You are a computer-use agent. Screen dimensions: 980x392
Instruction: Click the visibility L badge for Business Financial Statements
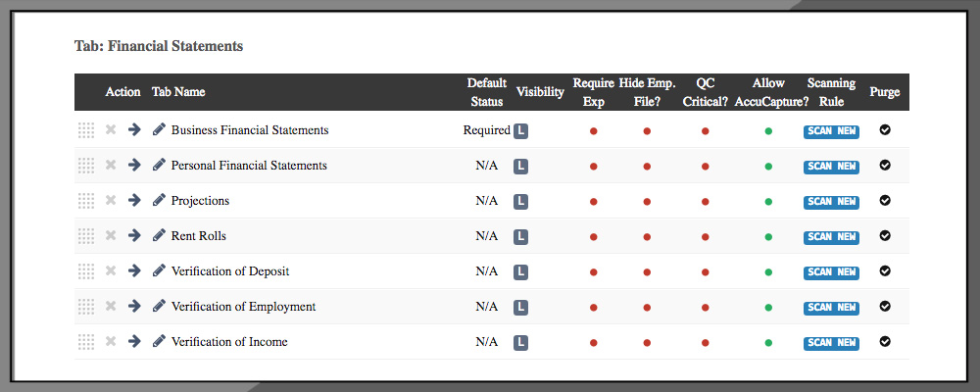point(520,131)
